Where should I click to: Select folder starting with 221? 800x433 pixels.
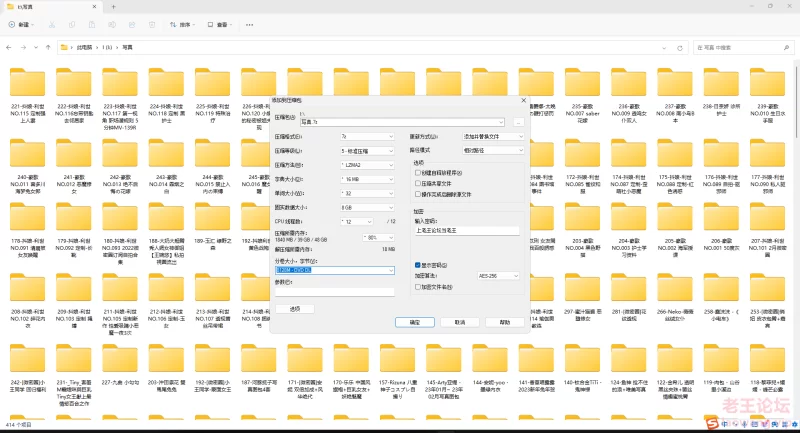[28, 95]
